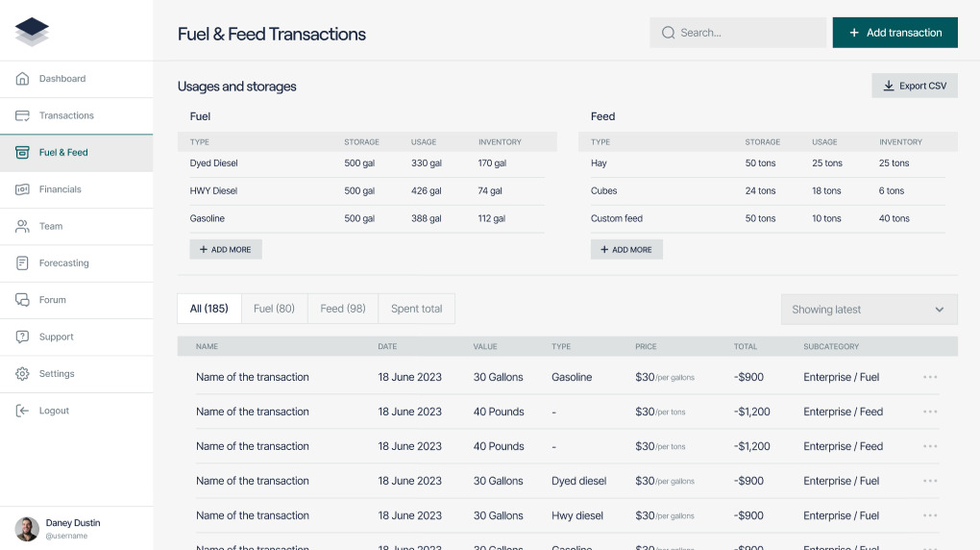Open options menu for first Gasoline transaction
Screen dimensions: 980x550
tap(929, 377)
